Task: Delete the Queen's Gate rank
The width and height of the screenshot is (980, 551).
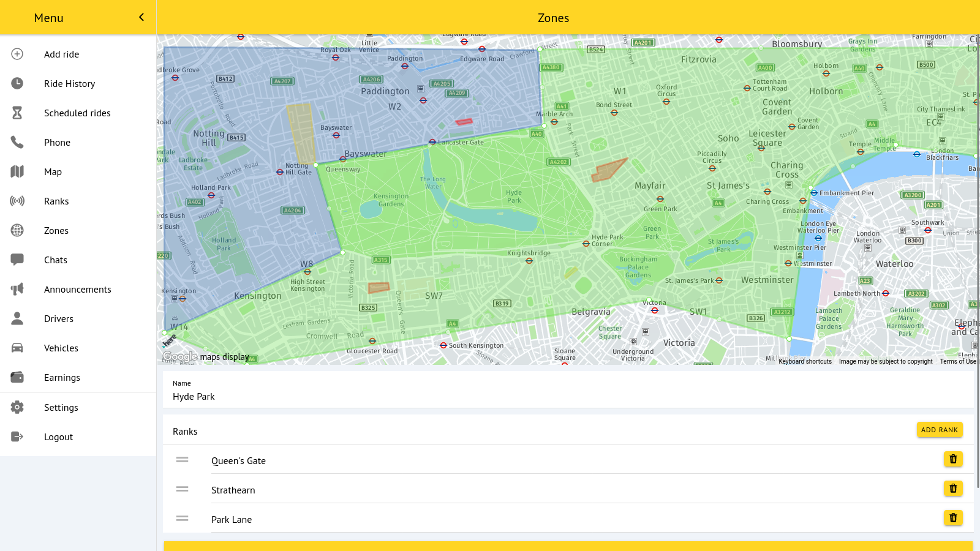Action: tap(953, 459)
